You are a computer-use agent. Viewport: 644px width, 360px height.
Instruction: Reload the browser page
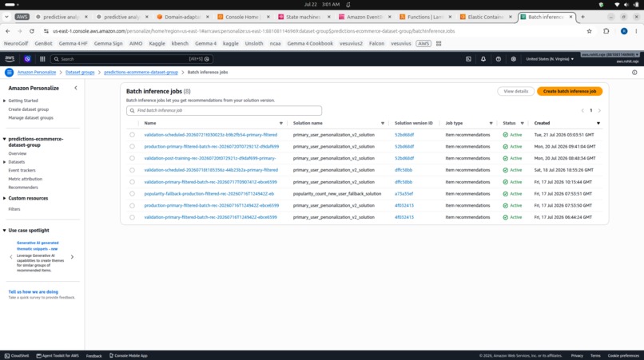coord(32,31)
